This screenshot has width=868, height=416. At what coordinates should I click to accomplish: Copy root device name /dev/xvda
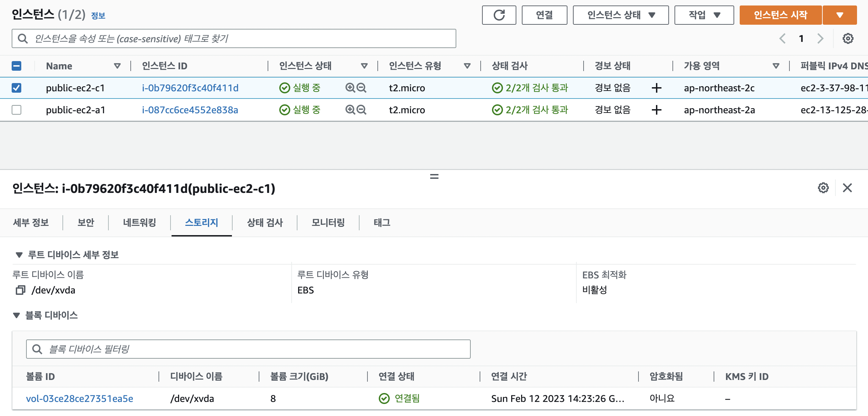click(21, 290)
